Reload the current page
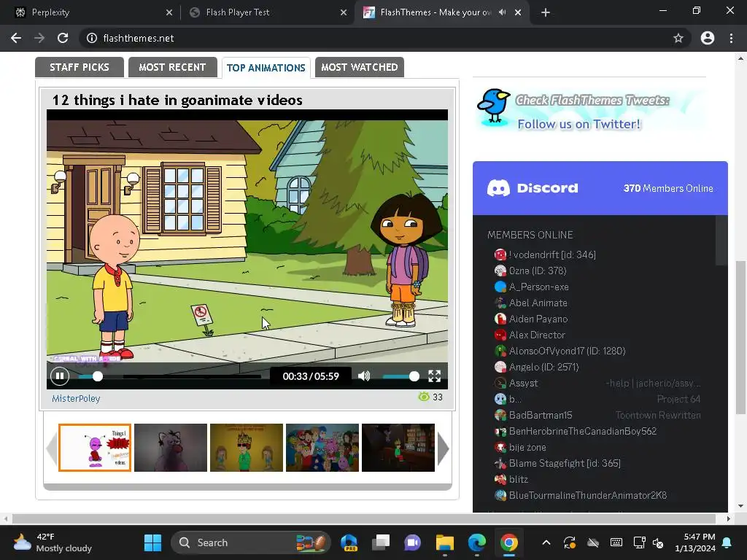The width and height of the screenshot is (747, 560). coord(63,38)
